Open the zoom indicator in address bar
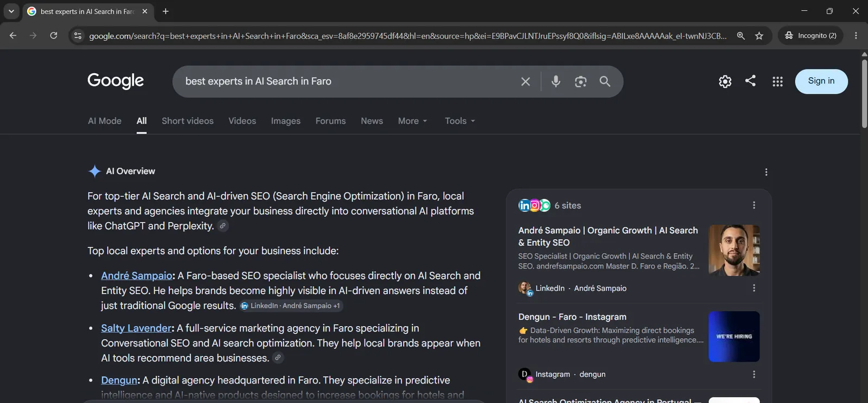The height and width of the screenshot is (403, 868). coord(741,36)
